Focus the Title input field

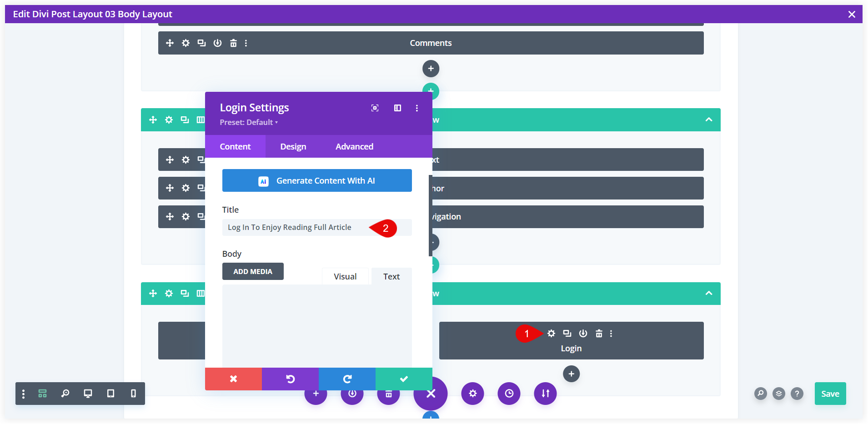pos(317,227)
